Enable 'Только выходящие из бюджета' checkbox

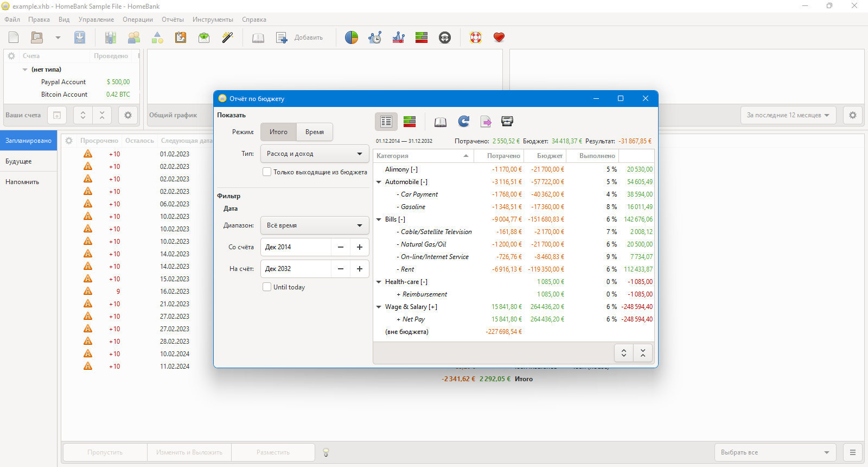pyautogui.click(x=267, y=172)
